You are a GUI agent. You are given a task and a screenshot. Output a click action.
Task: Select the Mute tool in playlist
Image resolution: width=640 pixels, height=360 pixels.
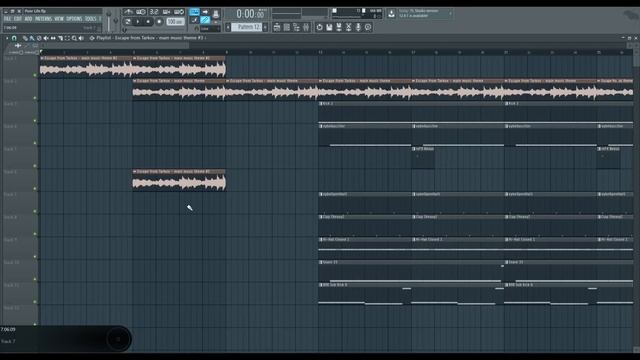tap(46, 38)
